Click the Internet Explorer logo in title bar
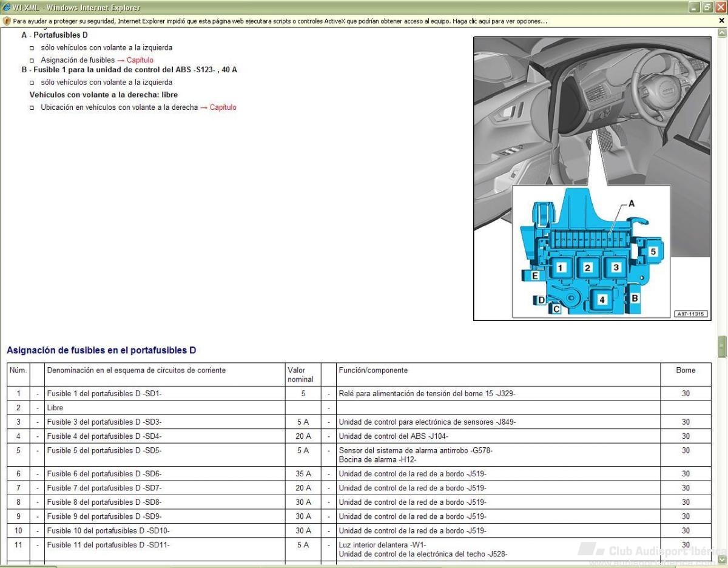 click(x=6, y=7)
